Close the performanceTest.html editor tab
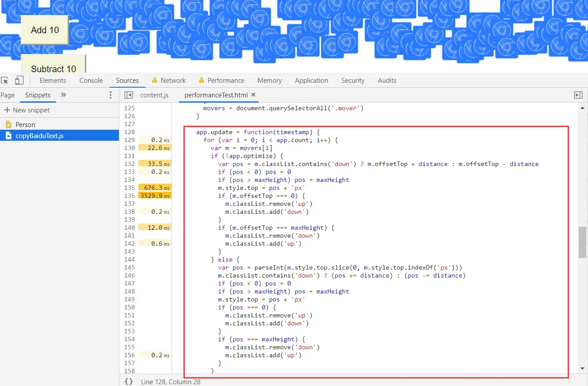 (x=253, y=95)
